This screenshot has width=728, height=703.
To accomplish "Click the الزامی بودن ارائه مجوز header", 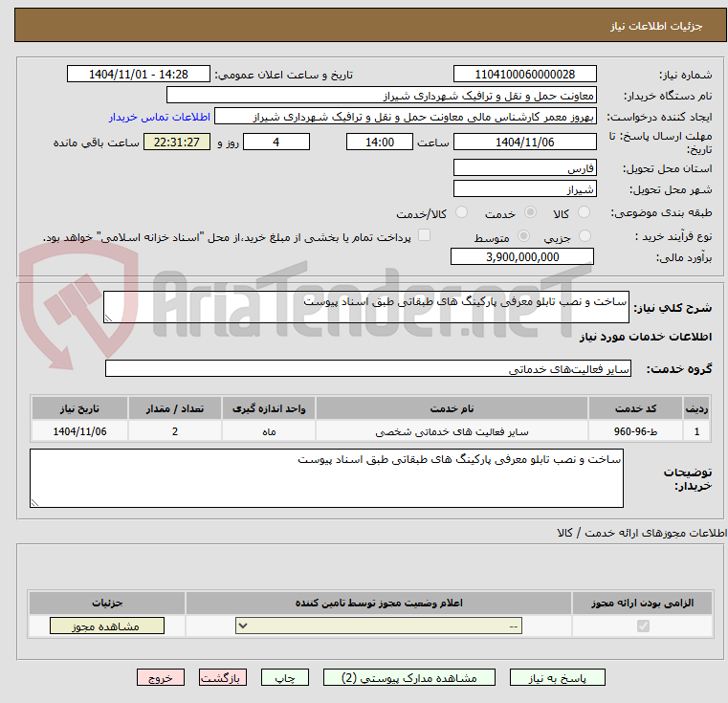I will point(643,603).
